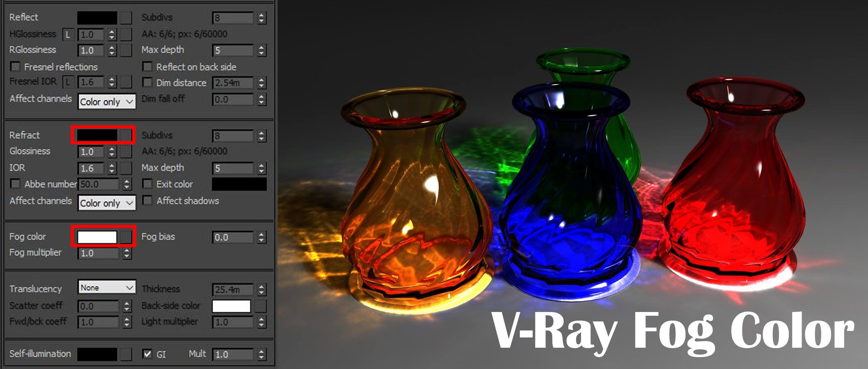Enable the Affect shadows checkbox

(147, 200)
